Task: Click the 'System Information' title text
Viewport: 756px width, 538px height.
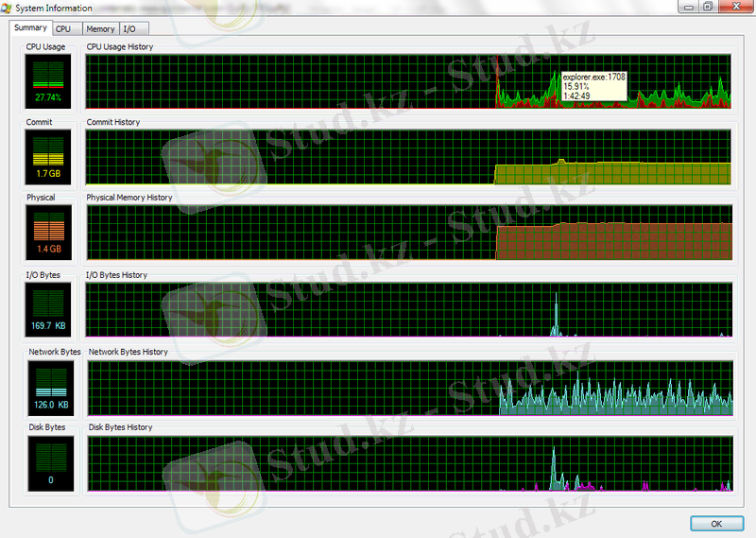Action: (x=54, y=9)
